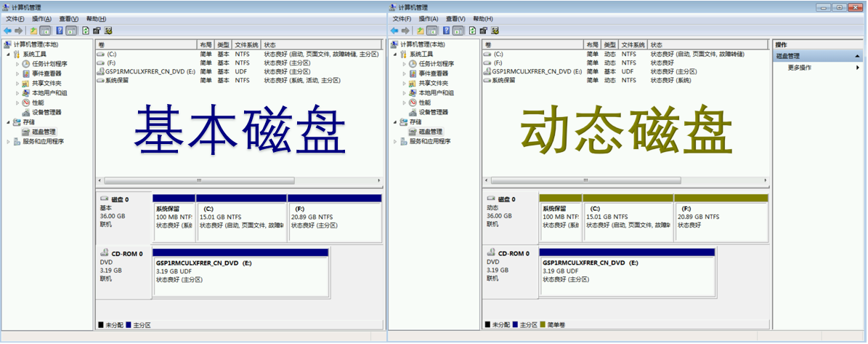Collapse 磁盘管理 section arrow in actions pane
The image size is (868, 344).
click(x=858, y=56)
